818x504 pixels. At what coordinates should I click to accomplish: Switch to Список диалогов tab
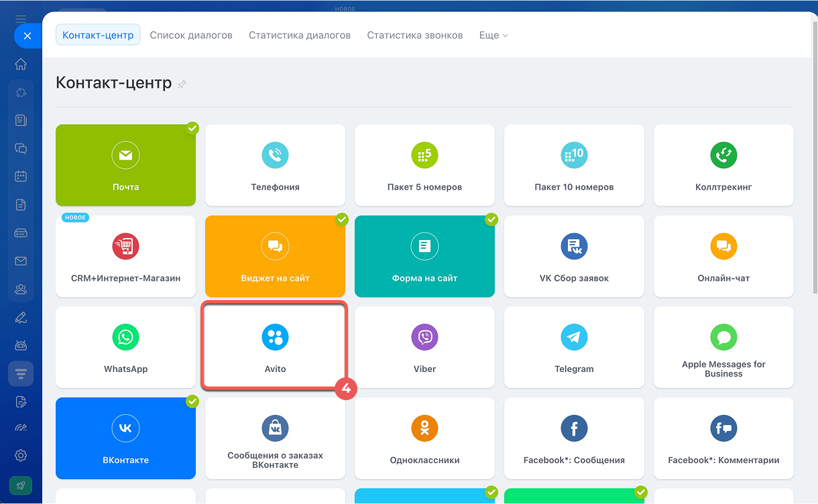tap(191, 35)
